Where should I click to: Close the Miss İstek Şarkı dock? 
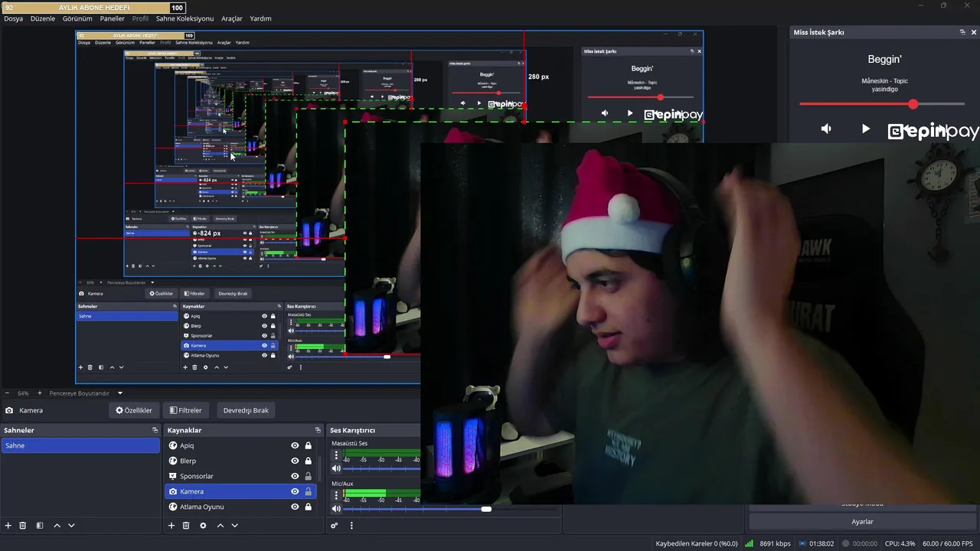click(974, 32)
